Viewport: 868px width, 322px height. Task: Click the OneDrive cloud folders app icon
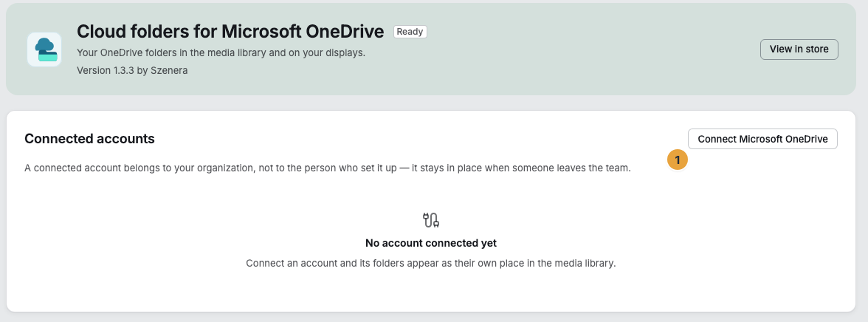(x=44, y=49)
